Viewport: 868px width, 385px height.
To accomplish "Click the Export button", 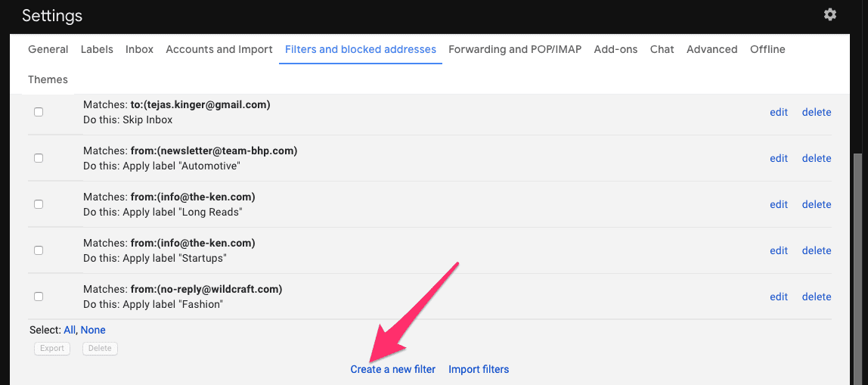I will pyautogui.click(x=52, y=349).
